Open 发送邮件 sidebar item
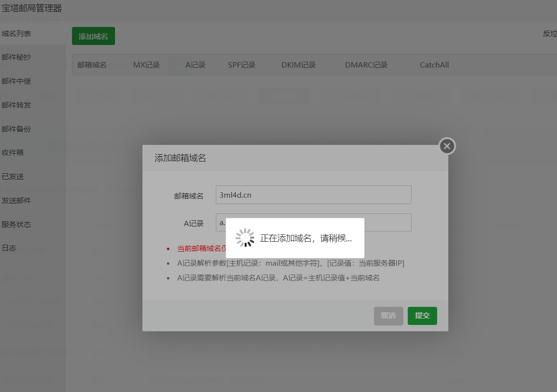This screenshot has height=392, width=557. 17,200
